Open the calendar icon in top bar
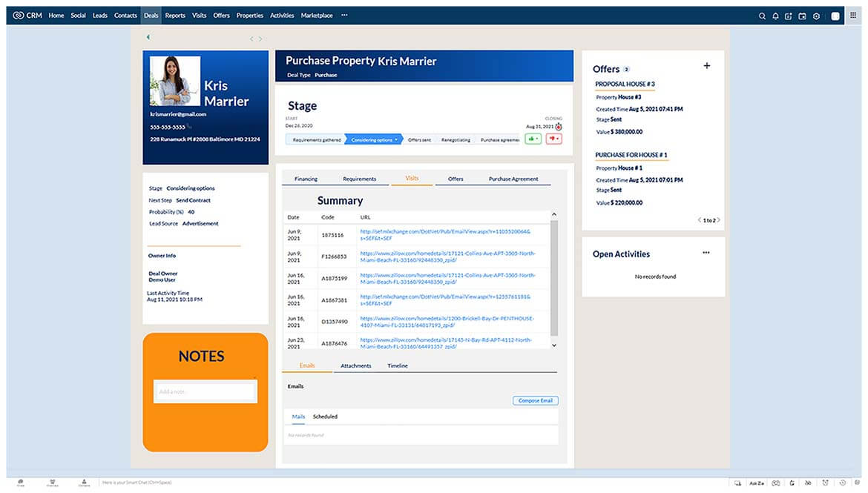The width and height of the screenshot is (868, 493). [x=802, y=16]
